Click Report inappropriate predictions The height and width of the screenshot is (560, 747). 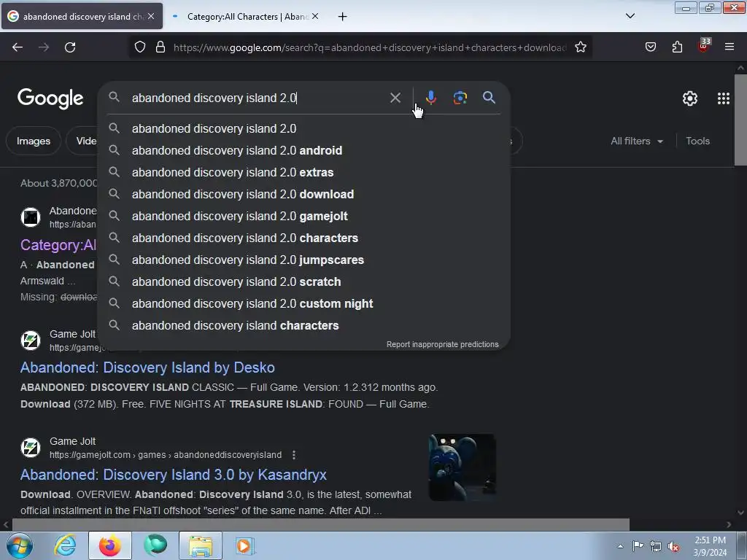pos(442,344)
